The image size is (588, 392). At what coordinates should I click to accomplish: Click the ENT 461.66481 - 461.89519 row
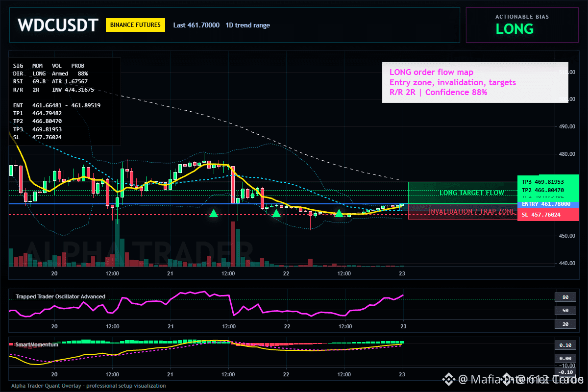point(57,105)
